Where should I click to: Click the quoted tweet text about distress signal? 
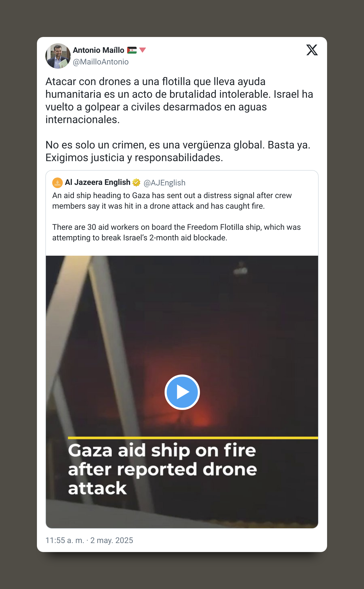(172, 201)
